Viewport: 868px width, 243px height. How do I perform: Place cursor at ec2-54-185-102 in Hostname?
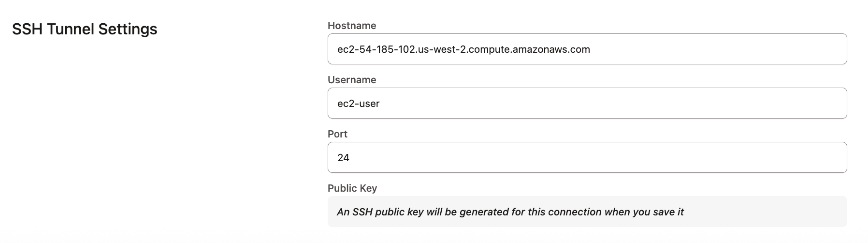pos(376,49)
